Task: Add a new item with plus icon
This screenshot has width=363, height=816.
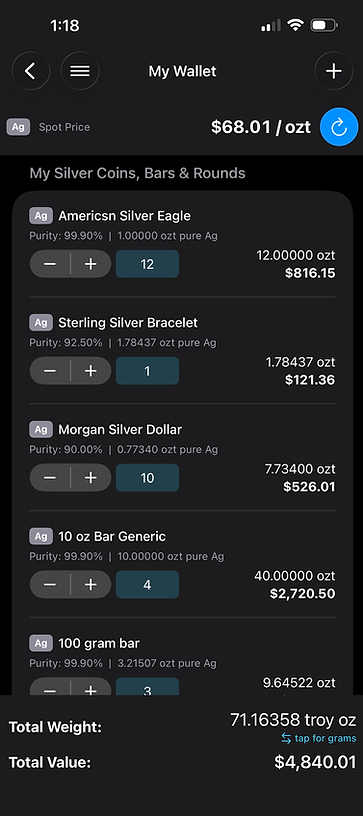Action: tap(333, 71)
